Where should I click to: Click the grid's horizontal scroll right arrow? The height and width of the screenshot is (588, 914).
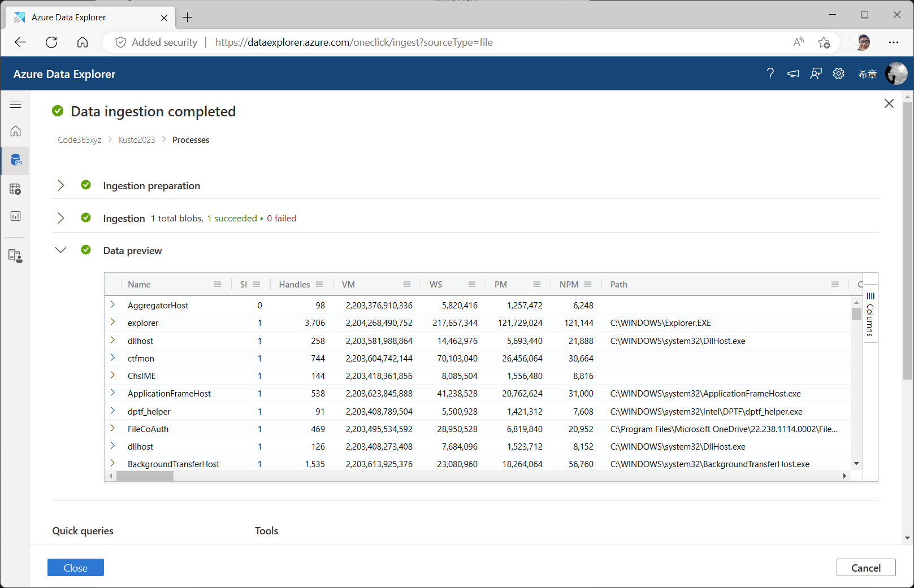coord(844,476)
